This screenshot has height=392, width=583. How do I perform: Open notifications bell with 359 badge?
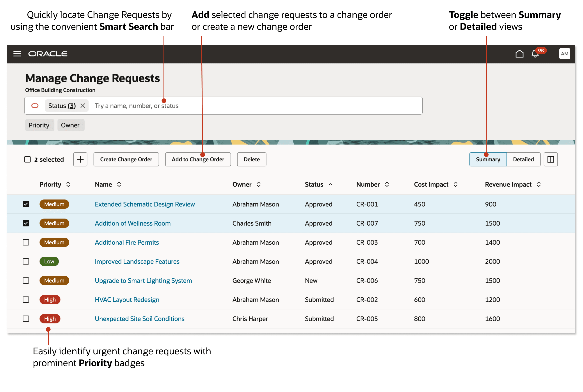pos(535,54)
